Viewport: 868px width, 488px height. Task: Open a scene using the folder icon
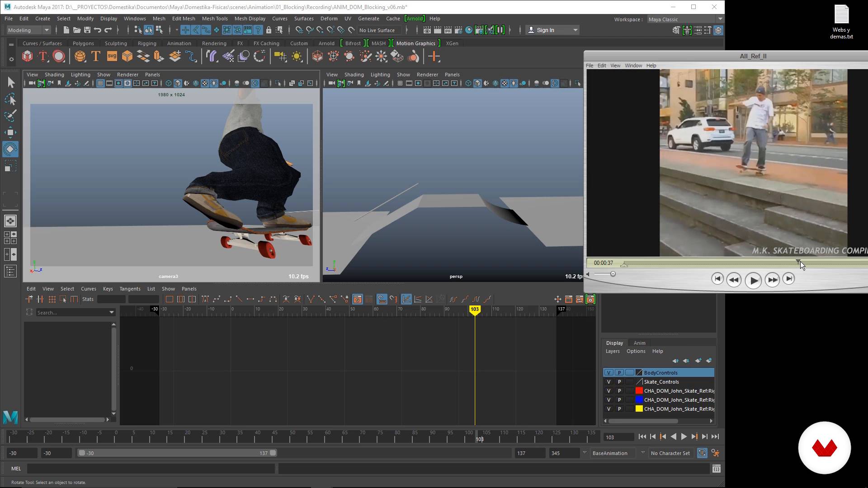tap(76, 30)
